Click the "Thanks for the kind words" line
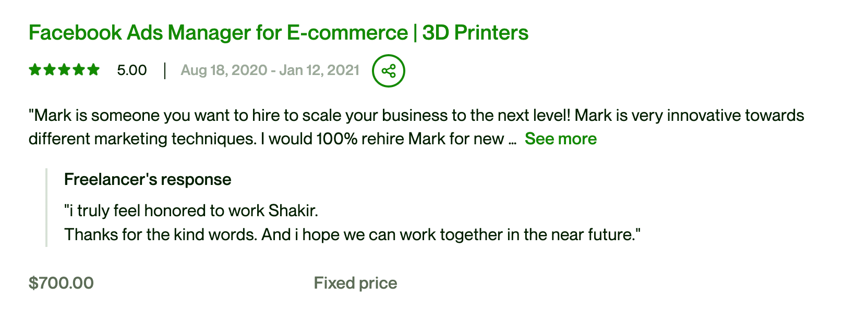Screen dimensions: 868x323 [352, 234]
